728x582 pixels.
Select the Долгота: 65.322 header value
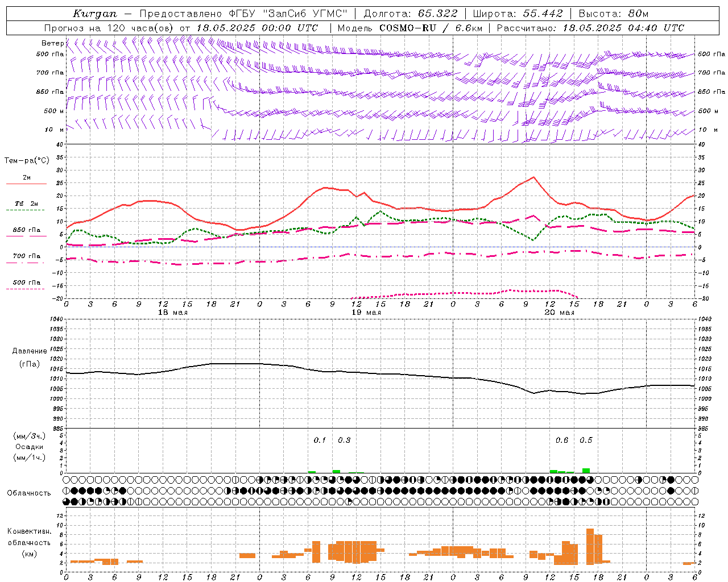point(410,14)
